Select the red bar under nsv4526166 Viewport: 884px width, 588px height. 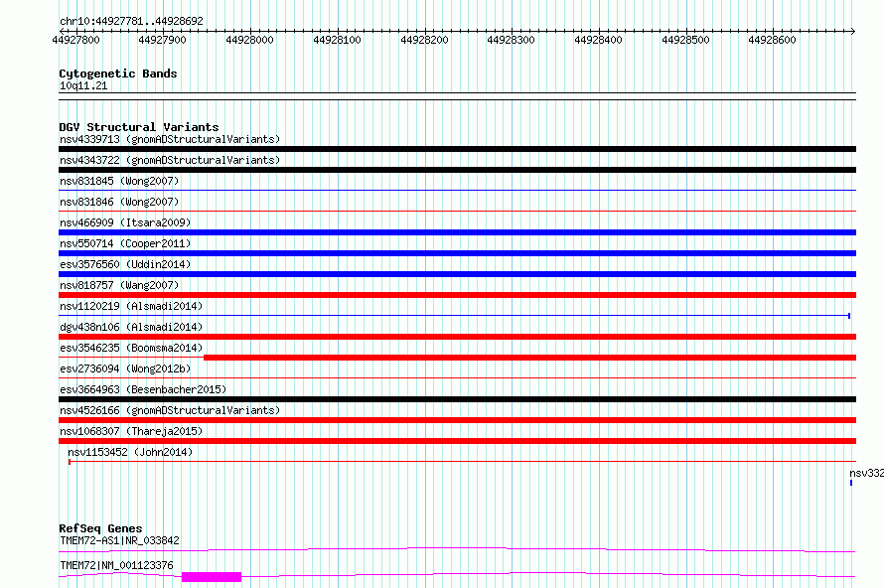457,420
